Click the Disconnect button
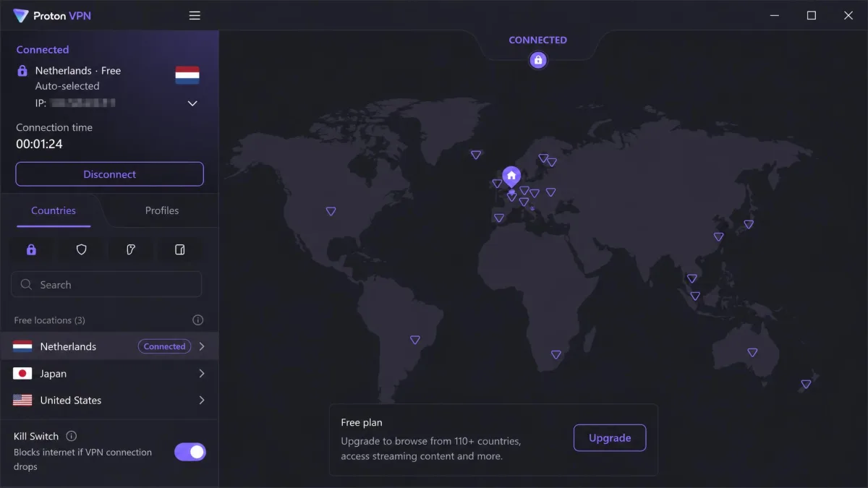 click(x=110, y=174)
